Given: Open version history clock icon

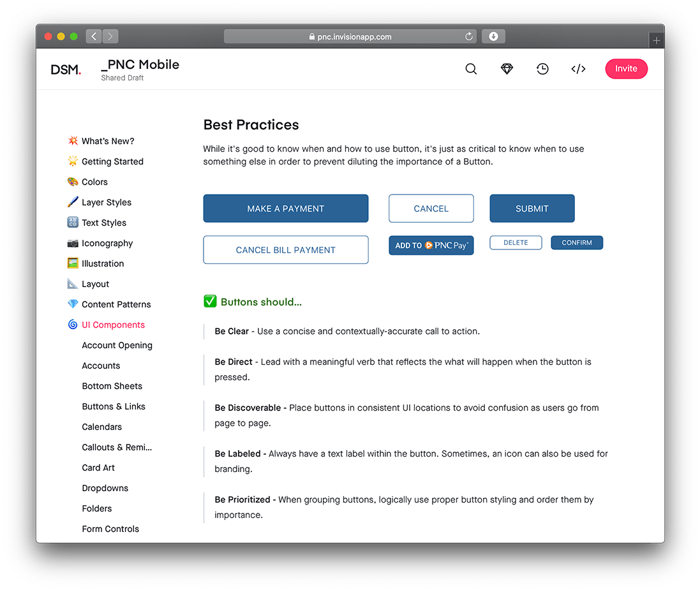Looking at the screenshot, I should click(x=542, y=69).
